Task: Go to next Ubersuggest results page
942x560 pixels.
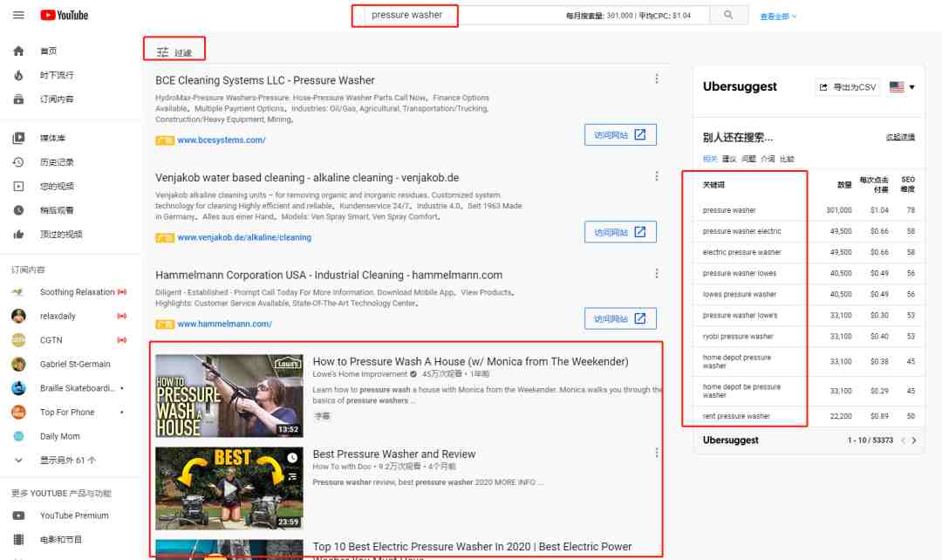Action: click(x=914, y=440)
